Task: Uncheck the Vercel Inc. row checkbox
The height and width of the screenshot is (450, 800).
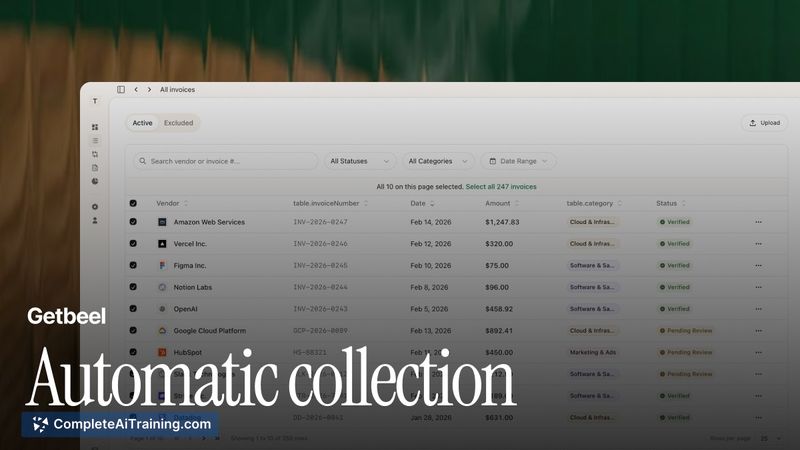Action: (133, 244)
